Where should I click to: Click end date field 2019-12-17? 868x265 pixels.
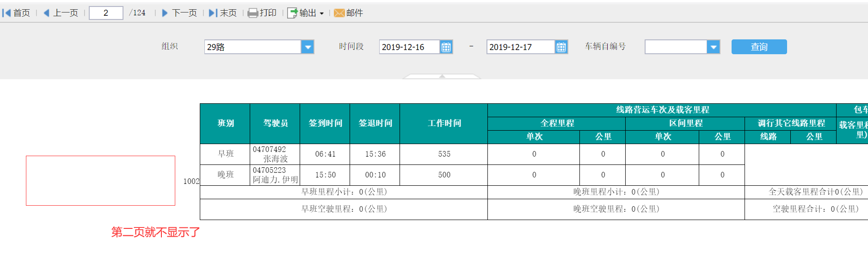(521, 47)
